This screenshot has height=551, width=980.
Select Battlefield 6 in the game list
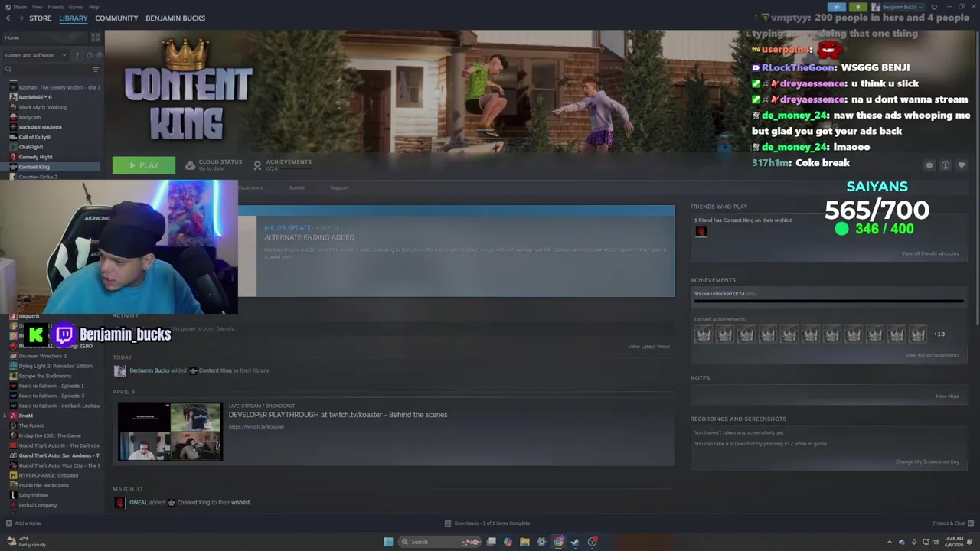point(35,97)
